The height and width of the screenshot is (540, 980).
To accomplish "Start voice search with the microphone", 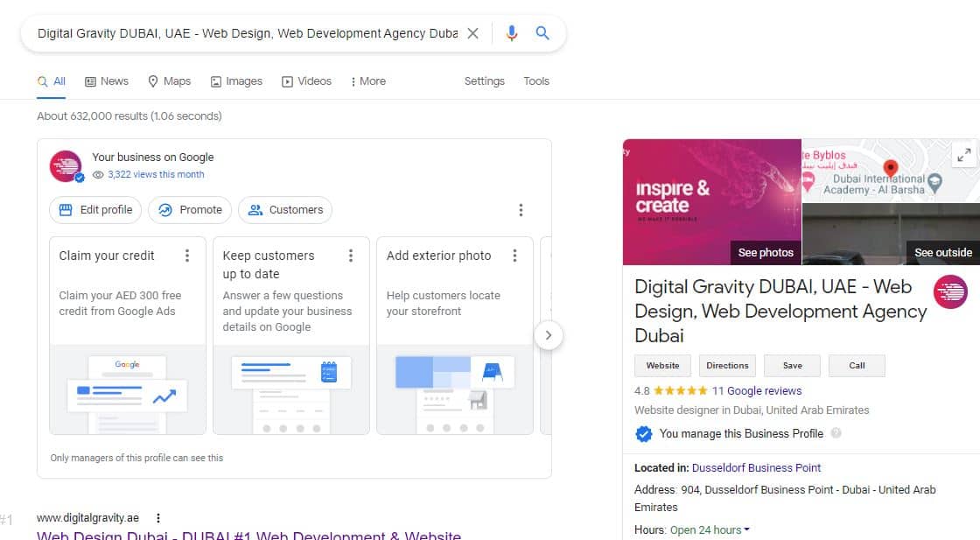I will [511, 33].
